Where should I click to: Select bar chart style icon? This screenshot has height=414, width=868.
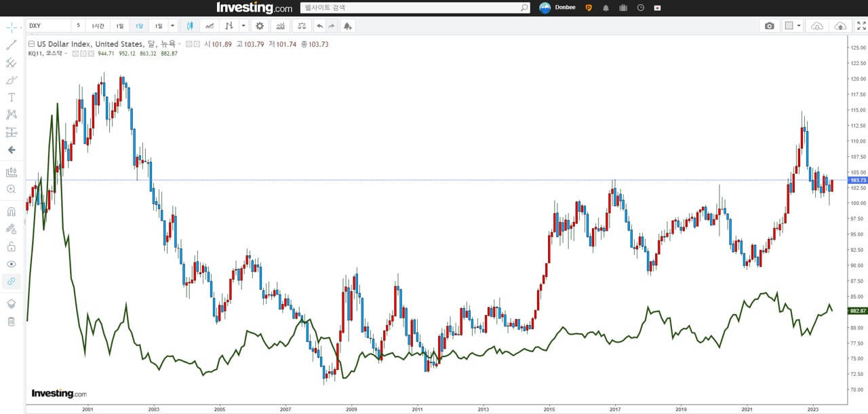(x=229, y=26)
